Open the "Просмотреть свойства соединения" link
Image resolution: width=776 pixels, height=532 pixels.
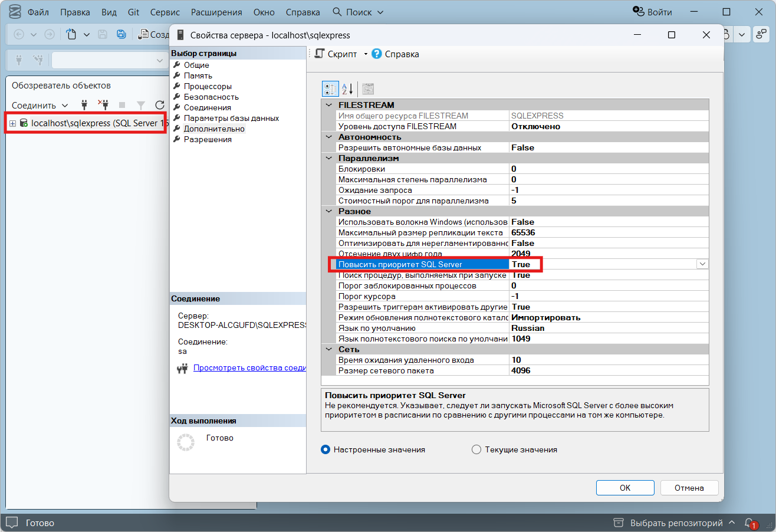[249, 367]
